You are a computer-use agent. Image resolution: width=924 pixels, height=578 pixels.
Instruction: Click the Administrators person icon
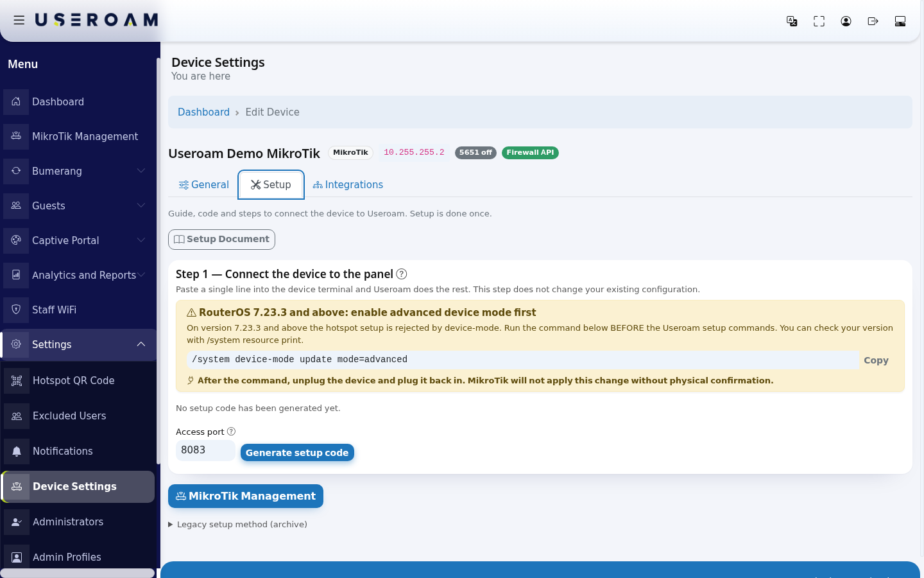coord(17,522)
